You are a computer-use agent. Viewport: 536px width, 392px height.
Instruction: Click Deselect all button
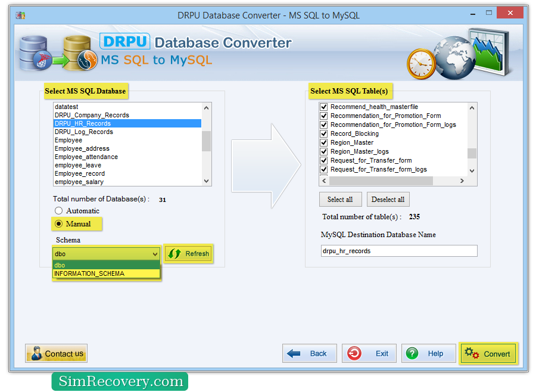(388, 200)
